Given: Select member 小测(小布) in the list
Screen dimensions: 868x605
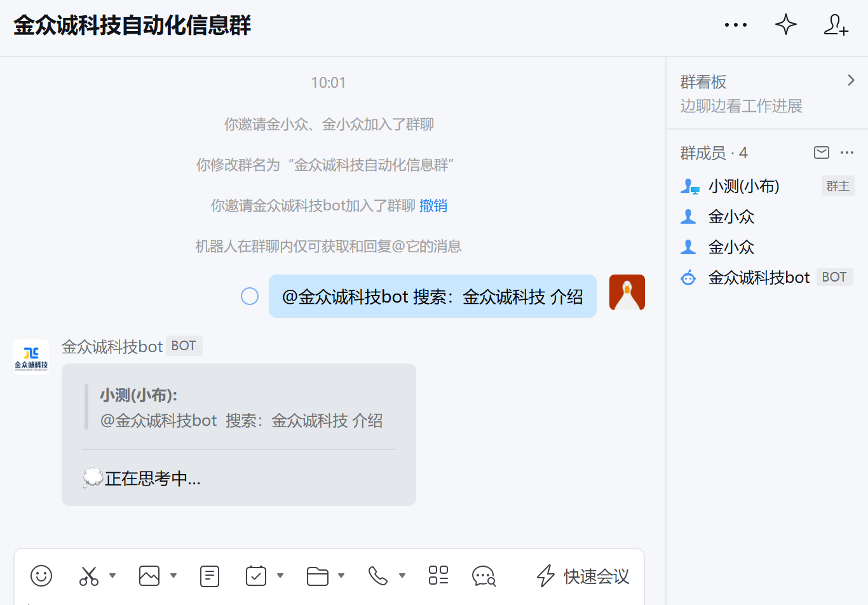Looking at the screenshot, I should [767, 186].
